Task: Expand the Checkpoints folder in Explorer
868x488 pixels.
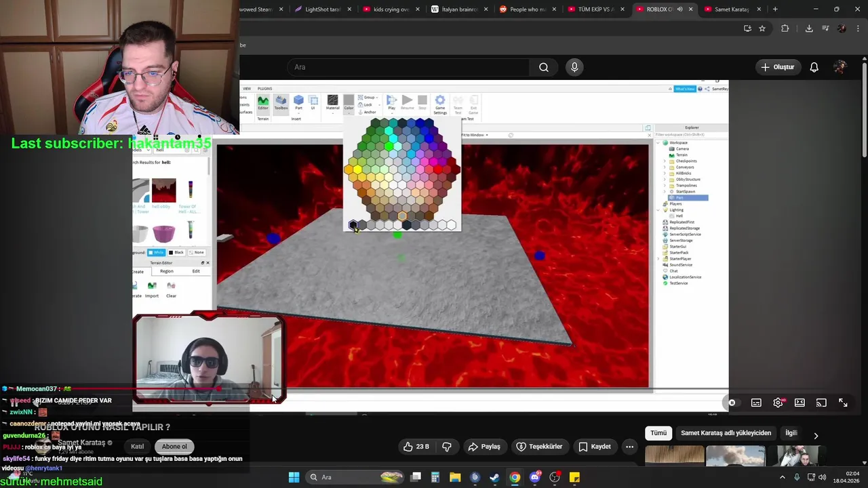Action: point(665,161)
